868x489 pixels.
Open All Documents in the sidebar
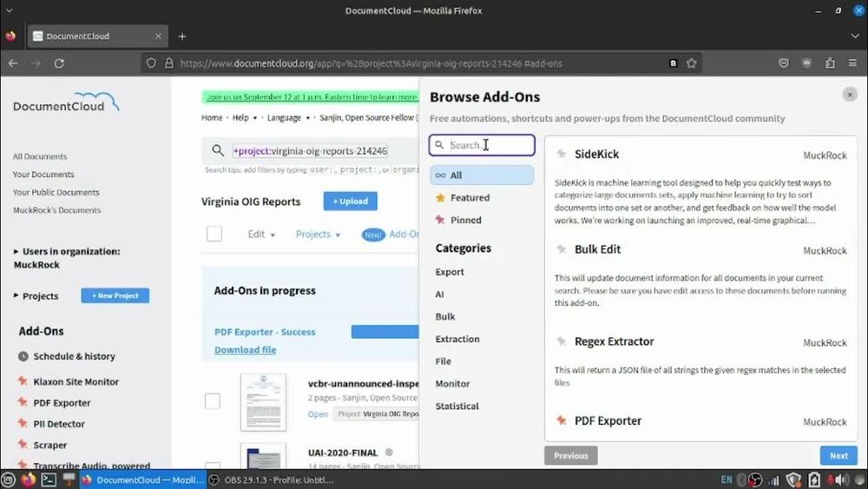click(x=40, y=156)
